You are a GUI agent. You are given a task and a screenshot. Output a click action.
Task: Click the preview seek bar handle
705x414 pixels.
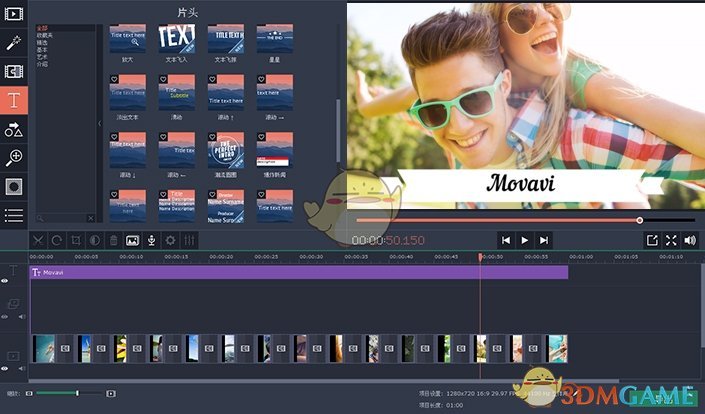[639, 220]
